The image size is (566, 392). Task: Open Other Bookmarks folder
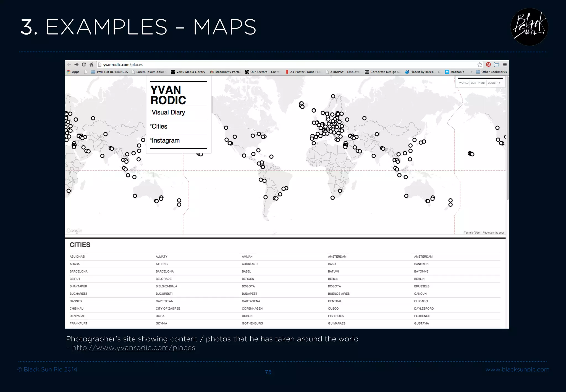pyautogui.click(x=491, y=72)
